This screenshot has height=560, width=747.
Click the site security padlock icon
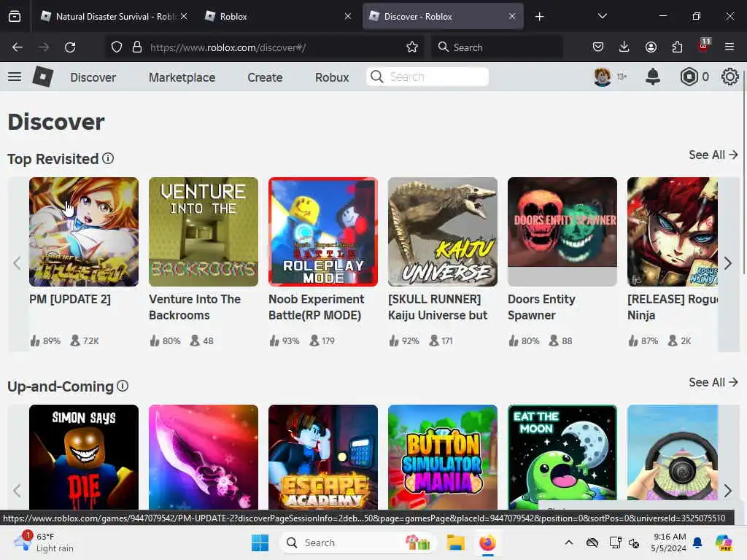pos(137,47)
